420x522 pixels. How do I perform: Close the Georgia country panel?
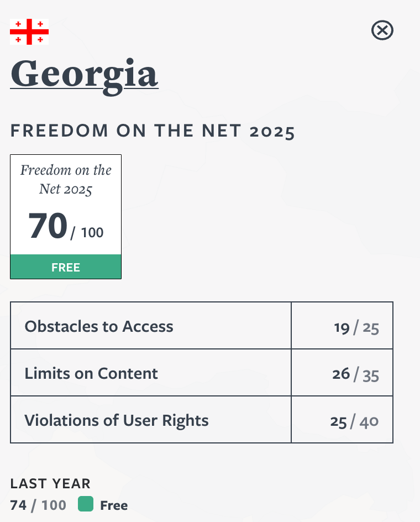pyautogui.click(x=382, y=30)
